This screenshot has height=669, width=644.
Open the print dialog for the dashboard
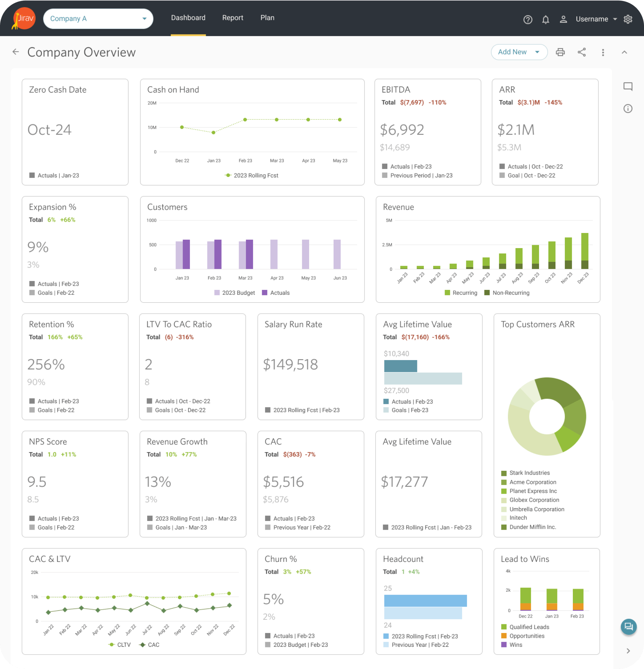[560, 52]
